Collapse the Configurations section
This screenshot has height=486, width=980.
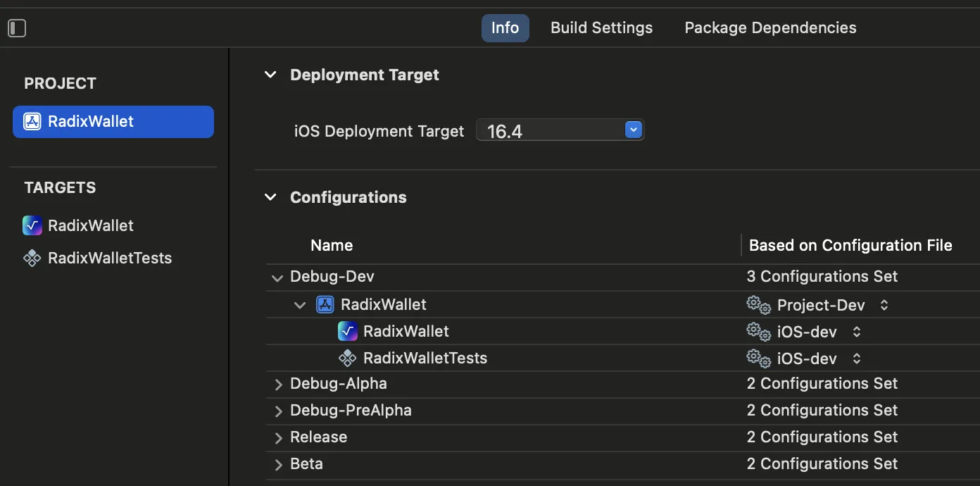coord(270,197)
